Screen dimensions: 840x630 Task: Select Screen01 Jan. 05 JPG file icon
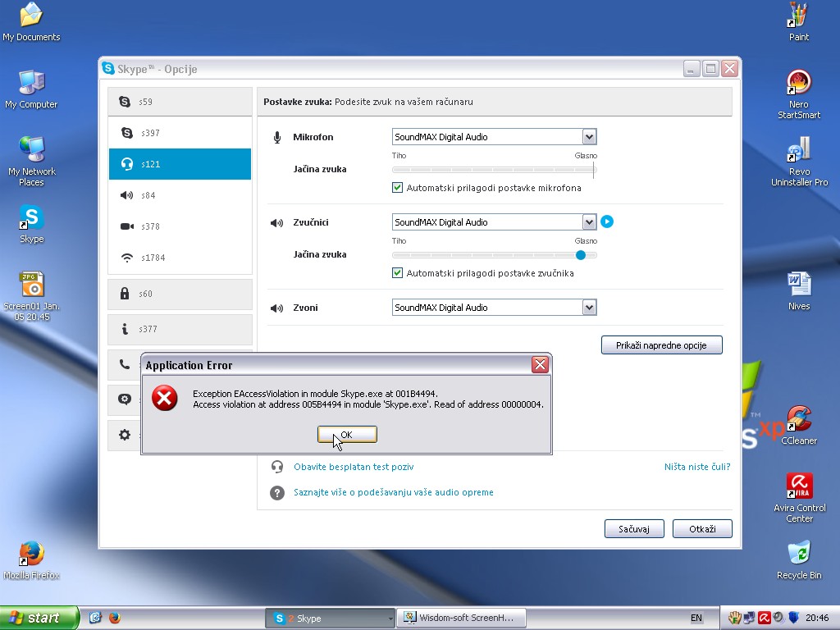tap(32, 296)
